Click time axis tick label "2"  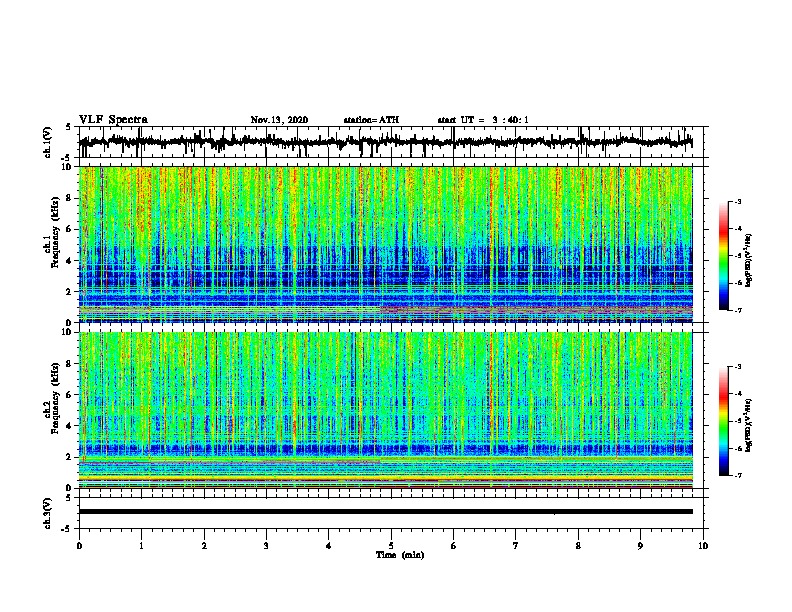point(204,546)
